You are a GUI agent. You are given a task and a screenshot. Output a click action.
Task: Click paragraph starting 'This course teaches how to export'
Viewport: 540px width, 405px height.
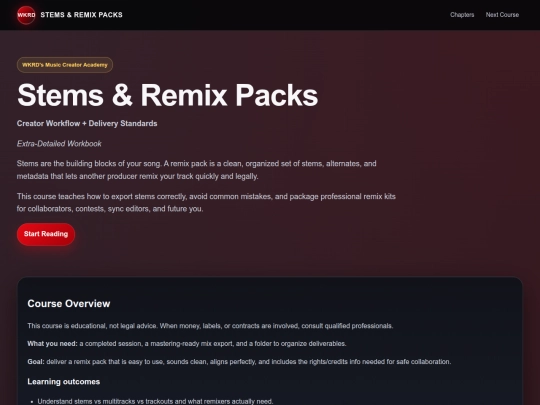click(206, 202)
